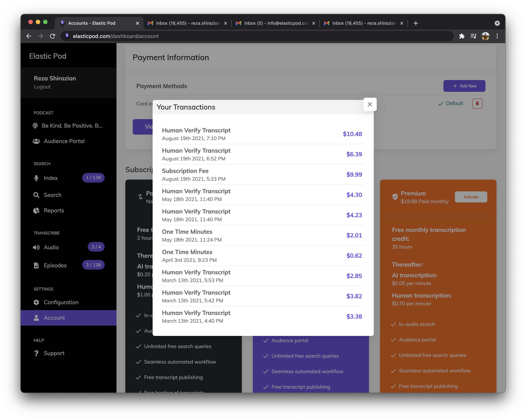This screenshot has width=526, height=420.
Task: Open the media control icon in toolbar
Action: point(473,36)
